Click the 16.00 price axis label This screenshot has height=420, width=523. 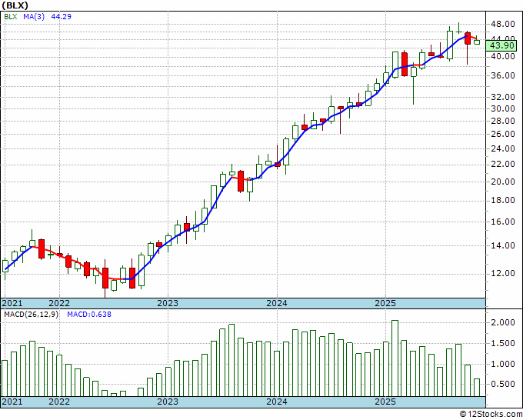pos(503,222)
